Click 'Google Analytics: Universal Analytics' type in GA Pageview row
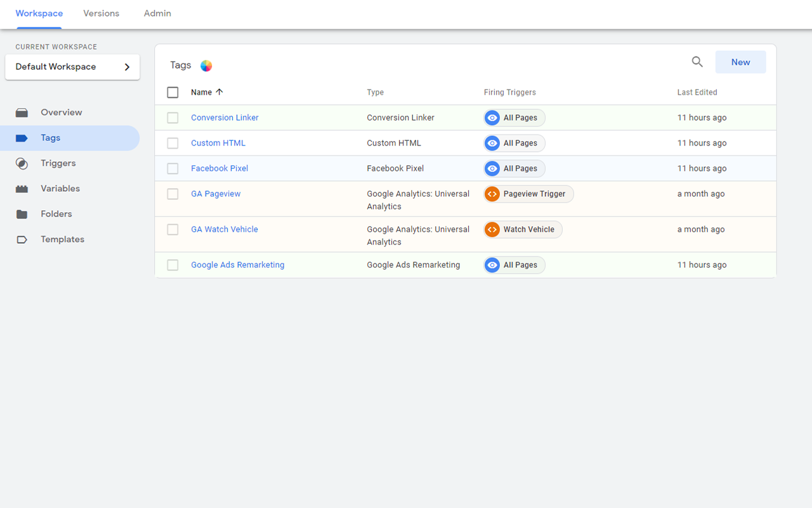 418,200
